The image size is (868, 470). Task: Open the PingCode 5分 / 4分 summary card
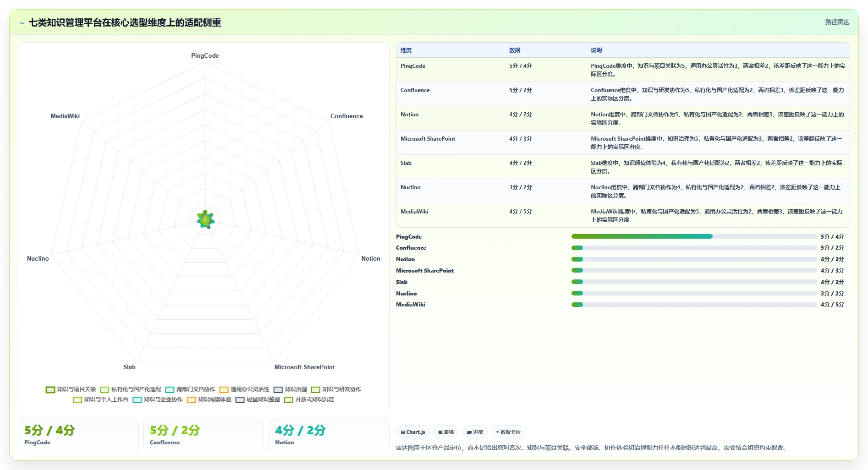(78, 435)
